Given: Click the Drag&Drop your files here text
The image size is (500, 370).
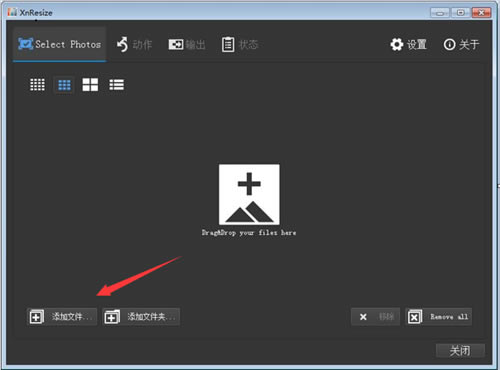Looking at the screenshot, I should [x=249, y=233].
